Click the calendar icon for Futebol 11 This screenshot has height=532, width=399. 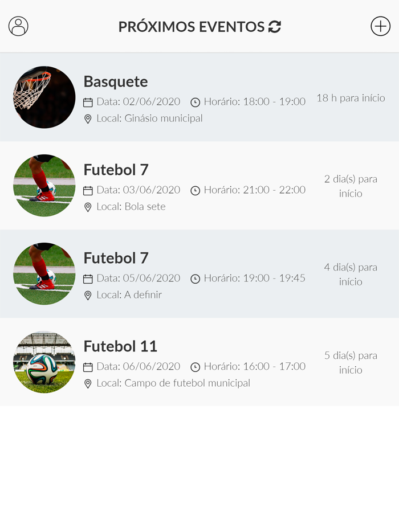point(88,366)
